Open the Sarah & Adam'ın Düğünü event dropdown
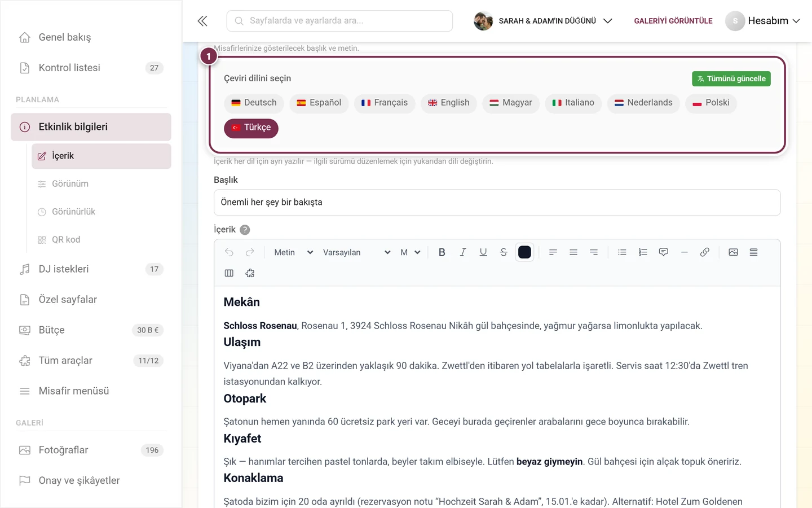The image size is (812, 508). click(543, 21)
